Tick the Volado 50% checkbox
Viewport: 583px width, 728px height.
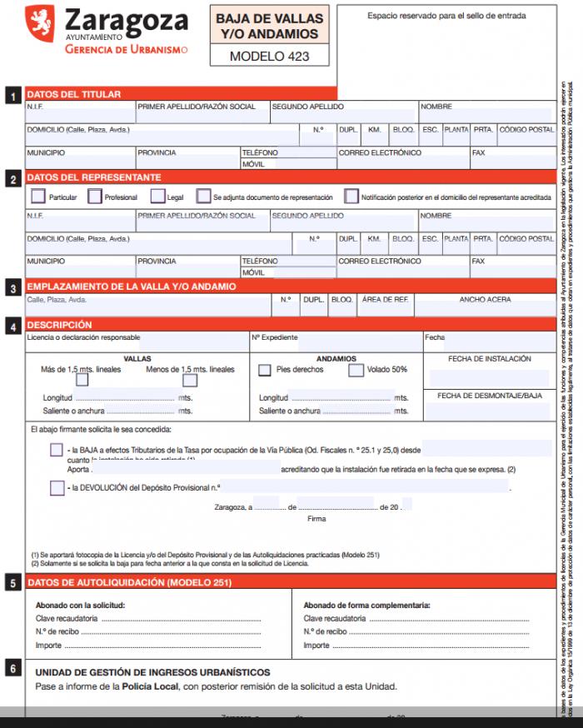coord(356,370)
